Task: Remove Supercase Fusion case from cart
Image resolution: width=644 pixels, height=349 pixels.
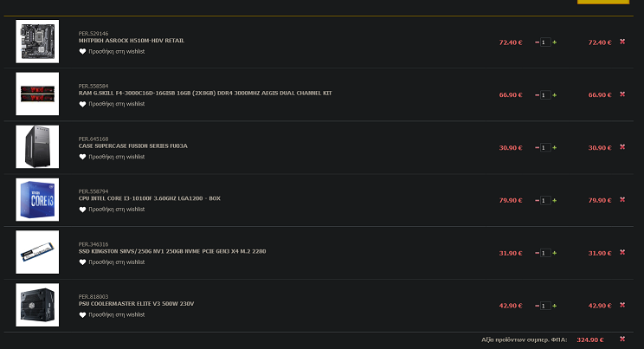Action: (x=622, y=146)
